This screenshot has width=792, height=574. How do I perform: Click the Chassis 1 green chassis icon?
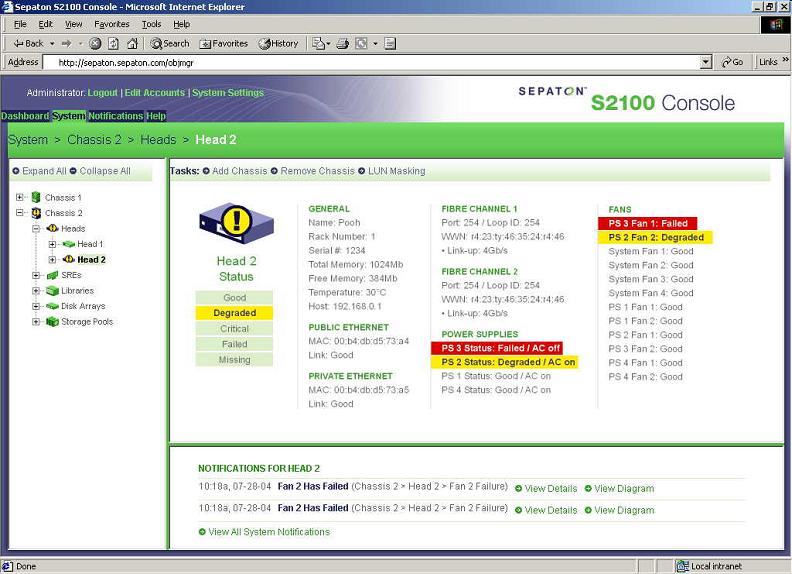point(36,197)
